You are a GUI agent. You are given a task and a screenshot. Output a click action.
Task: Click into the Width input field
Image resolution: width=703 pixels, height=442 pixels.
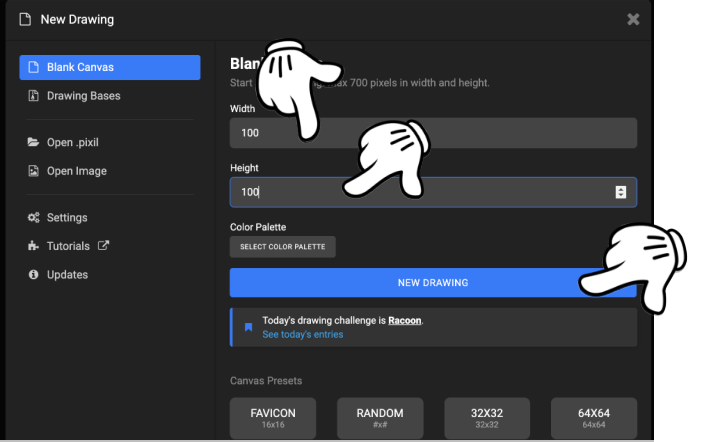point(433,133)
